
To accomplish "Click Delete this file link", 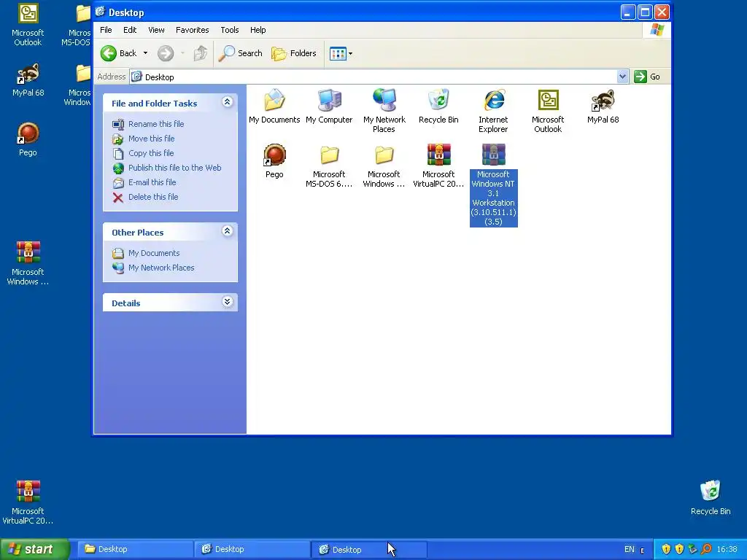I will (x=153, y=197).
